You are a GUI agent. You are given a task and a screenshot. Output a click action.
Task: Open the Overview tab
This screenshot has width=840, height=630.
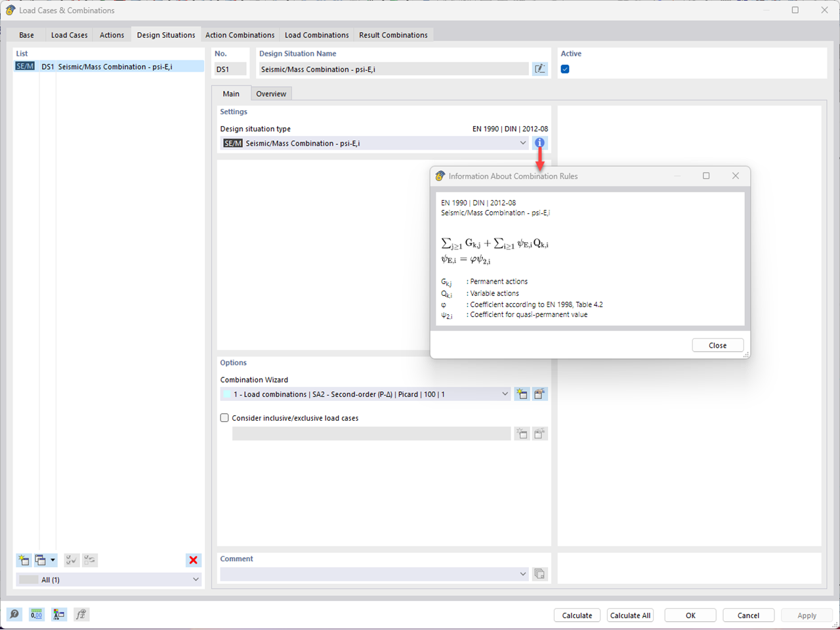pyautogui.click(x=271, y=93)
